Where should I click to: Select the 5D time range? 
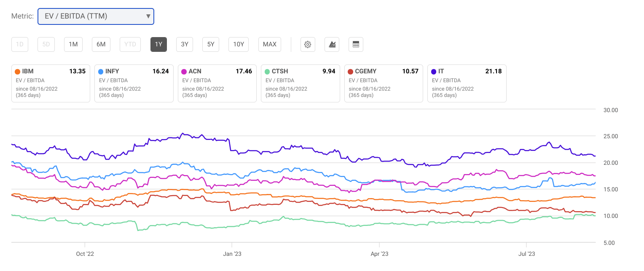46,44
